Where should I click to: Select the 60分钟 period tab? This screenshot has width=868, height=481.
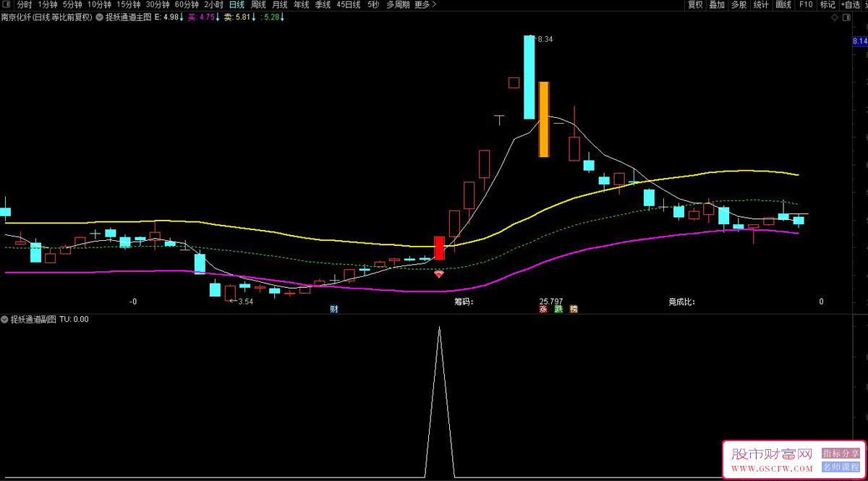pyautogui.click(x=187, y=4)
